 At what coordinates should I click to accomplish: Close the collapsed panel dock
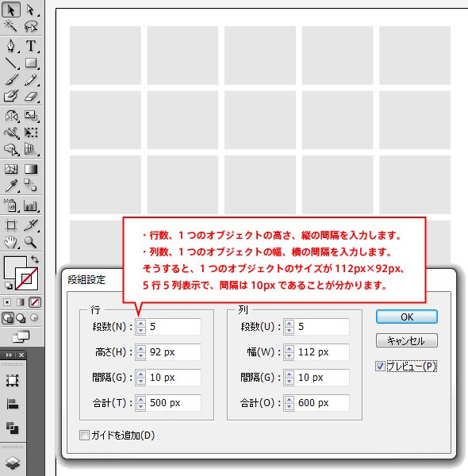[21, 355]
